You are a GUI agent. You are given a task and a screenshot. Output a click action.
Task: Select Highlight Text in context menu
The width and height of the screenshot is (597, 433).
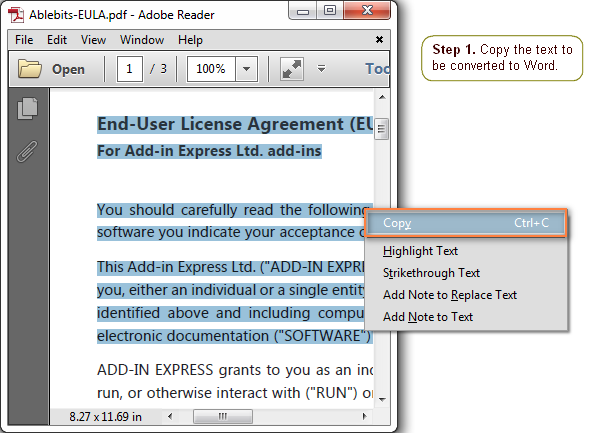(420, 251)
